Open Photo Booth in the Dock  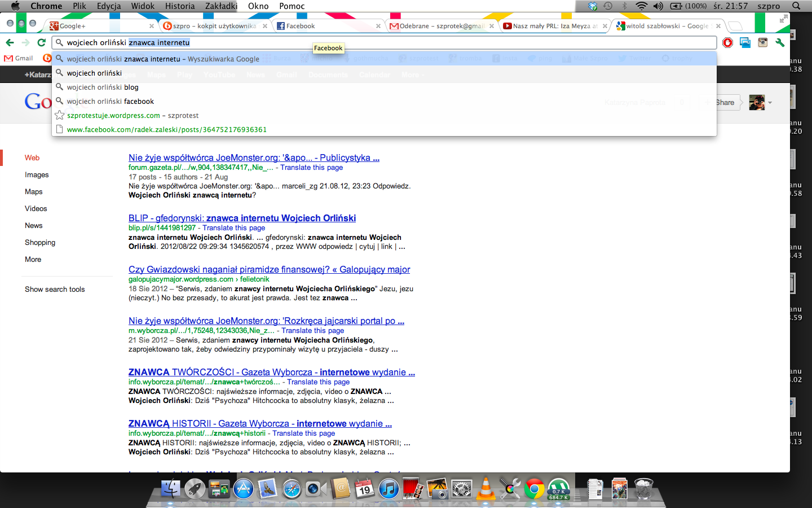(x=413, y=489)
